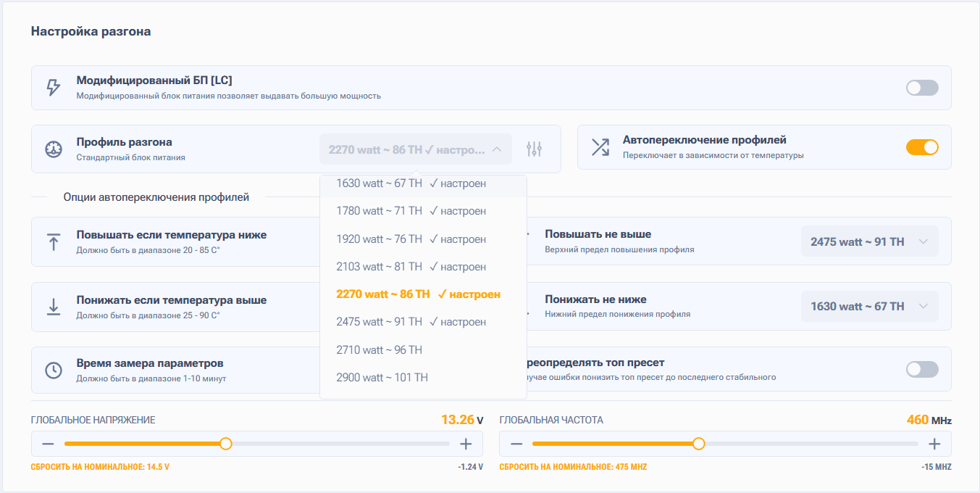Click Сбросить на номинальное: 475 MHz
Screen dimensions: 980x493
573,467
